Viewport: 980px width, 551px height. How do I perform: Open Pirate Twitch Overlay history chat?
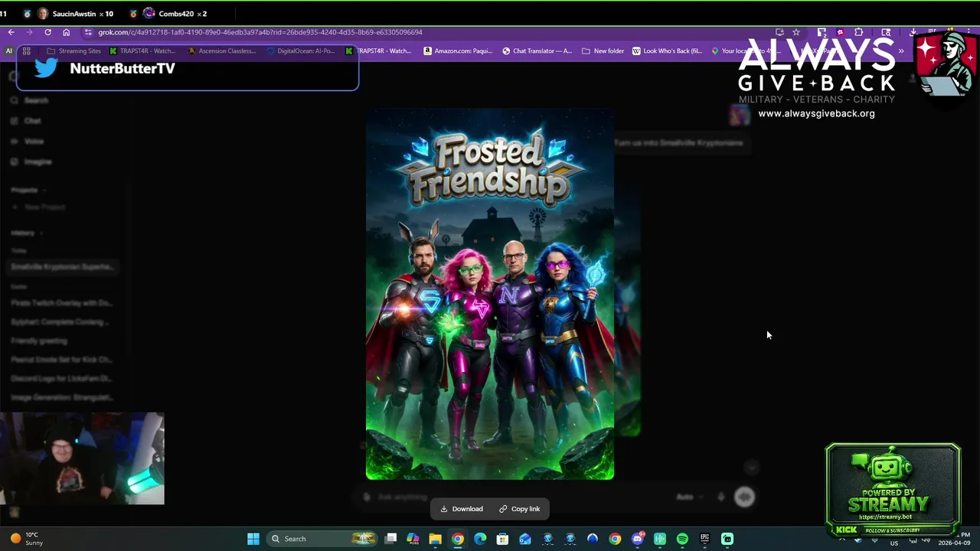tap(61, 303)
